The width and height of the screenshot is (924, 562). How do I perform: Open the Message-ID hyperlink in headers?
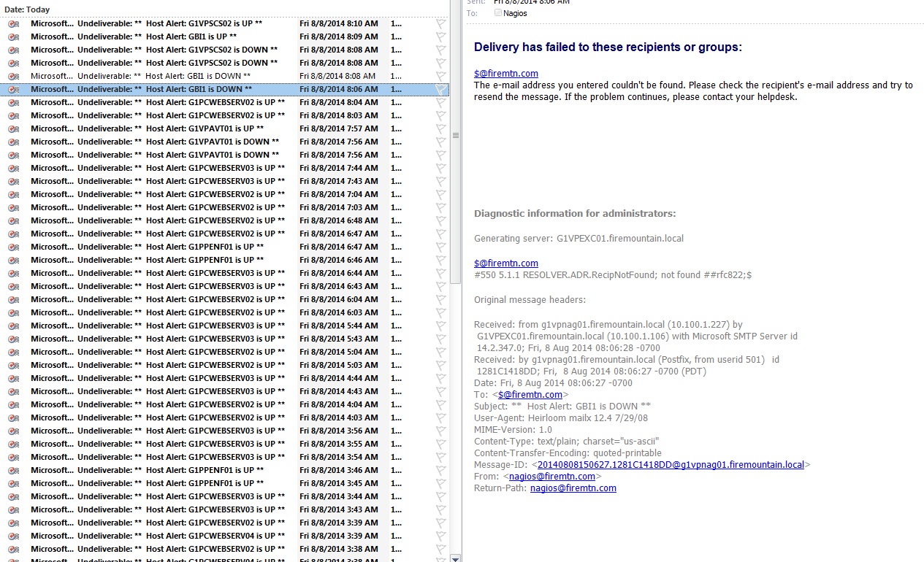[670, 465]
